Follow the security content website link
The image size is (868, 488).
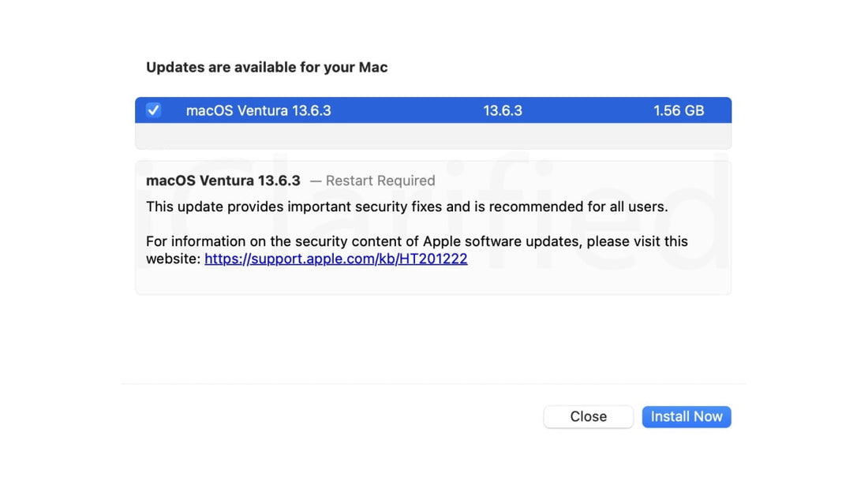click(335, 259)
